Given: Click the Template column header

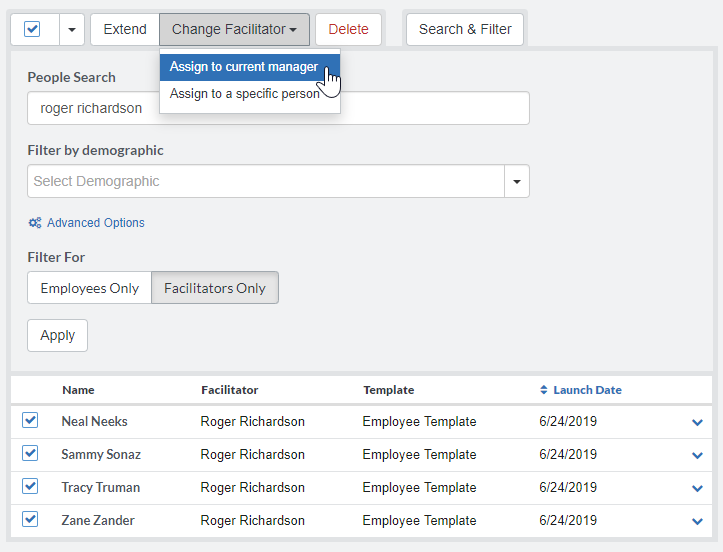Looking at the screenshot, I should point(389,390).
